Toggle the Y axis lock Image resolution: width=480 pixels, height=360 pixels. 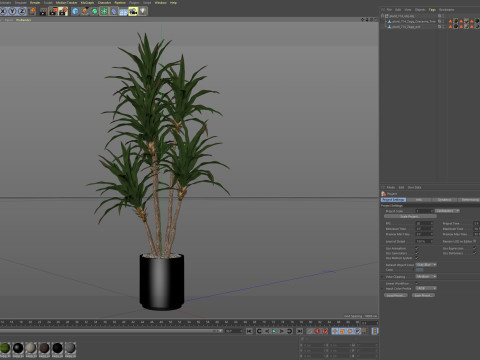click(12, 11)
